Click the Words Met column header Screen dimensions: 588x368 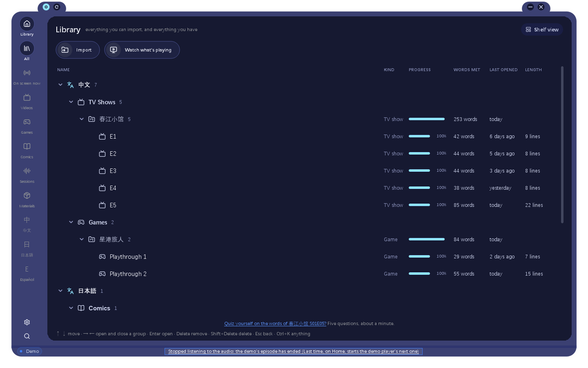click(467, 70)
